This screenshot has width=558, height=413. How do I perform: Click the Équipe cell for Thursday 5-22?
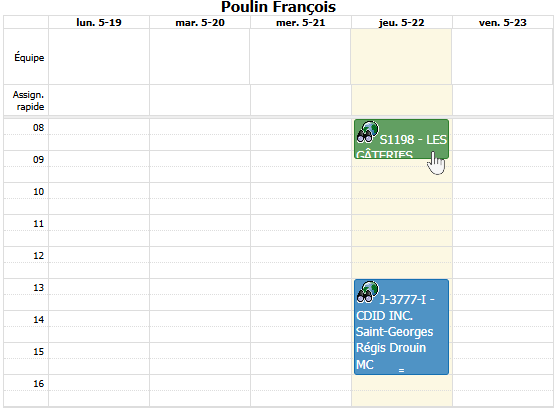(401, 57)
